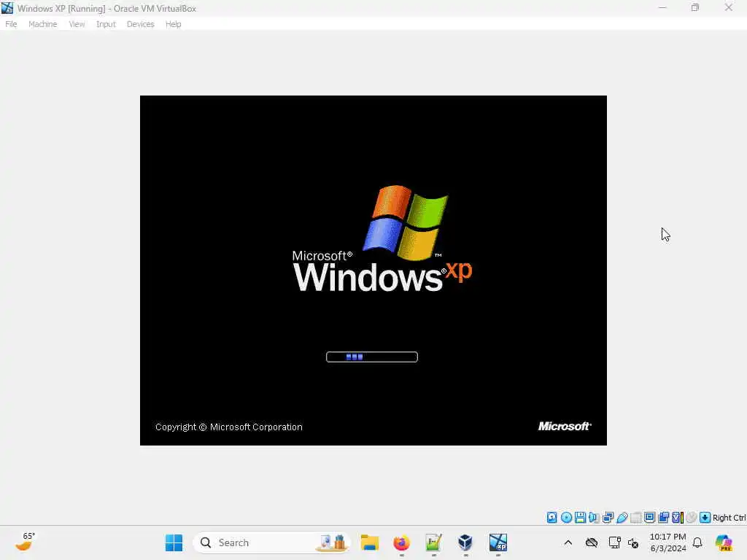The width and height of the screenshot is (747, 560).
Task: Click the audio indicator icon
Action: pos(594,518)
